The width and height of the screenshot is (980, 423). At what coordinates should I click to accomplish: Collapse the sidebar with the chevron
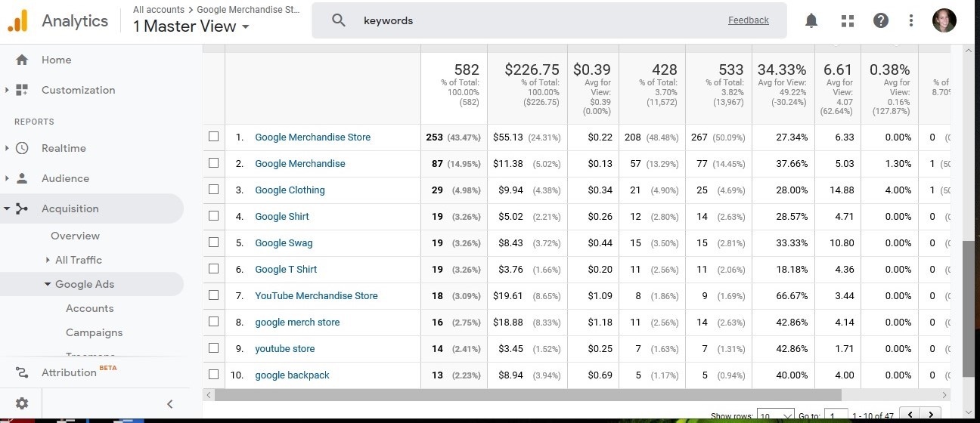(170, 403)
